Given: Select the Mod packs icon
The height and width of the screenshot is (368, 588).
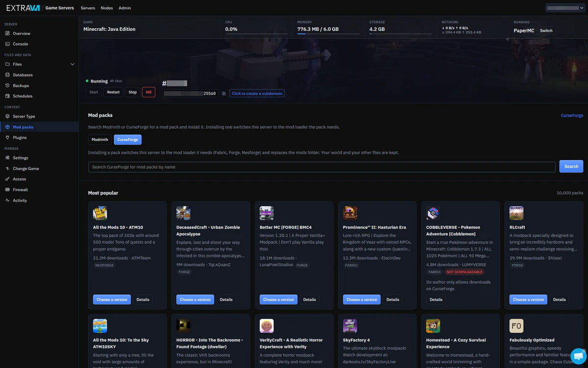Looking at the screenshot, I should [x=7, y=127].
